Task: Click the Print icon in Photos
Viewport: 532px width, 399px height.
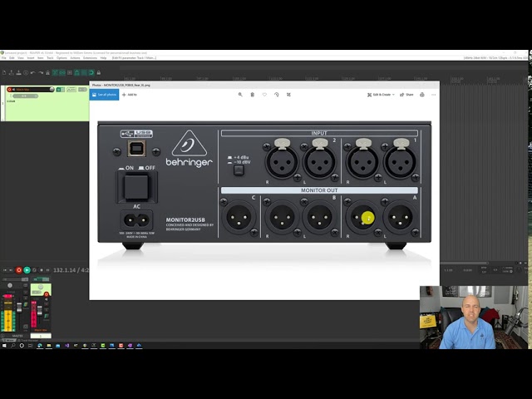Action: (422, 95)
